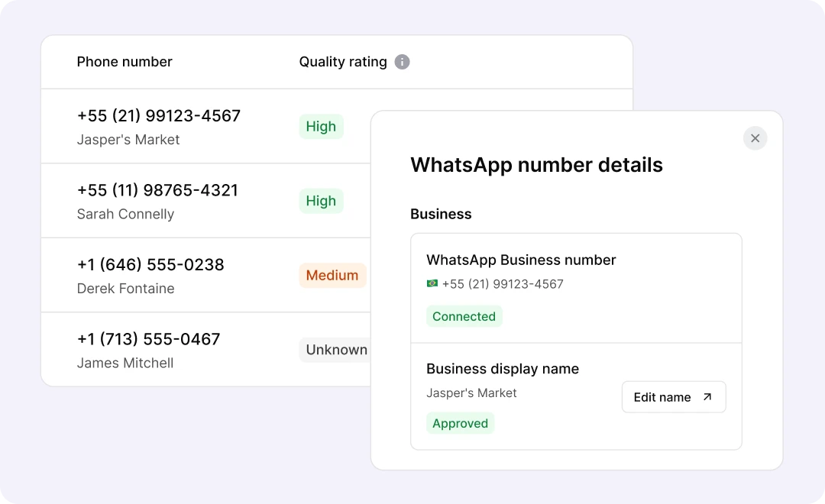Select the Approved status badge
Image resolution: width=825 pixels, height=504 pixels.
tap(460, 424)
